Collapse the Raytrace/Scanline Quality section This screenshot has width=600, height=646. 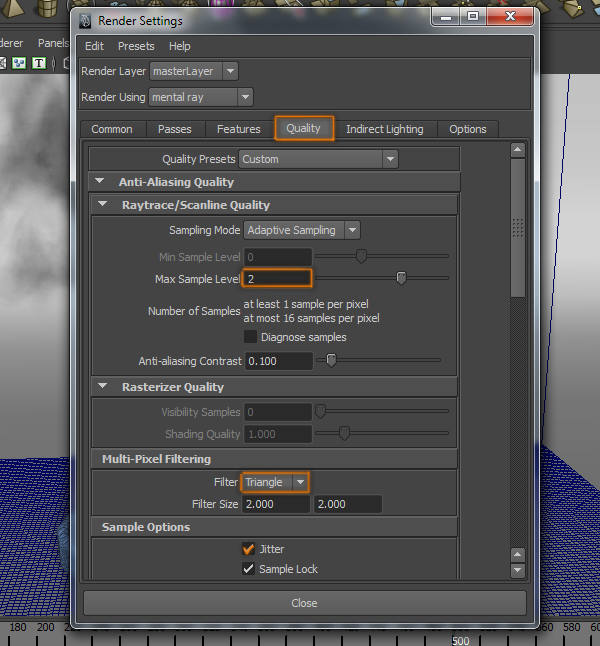(x=104, y=205)
